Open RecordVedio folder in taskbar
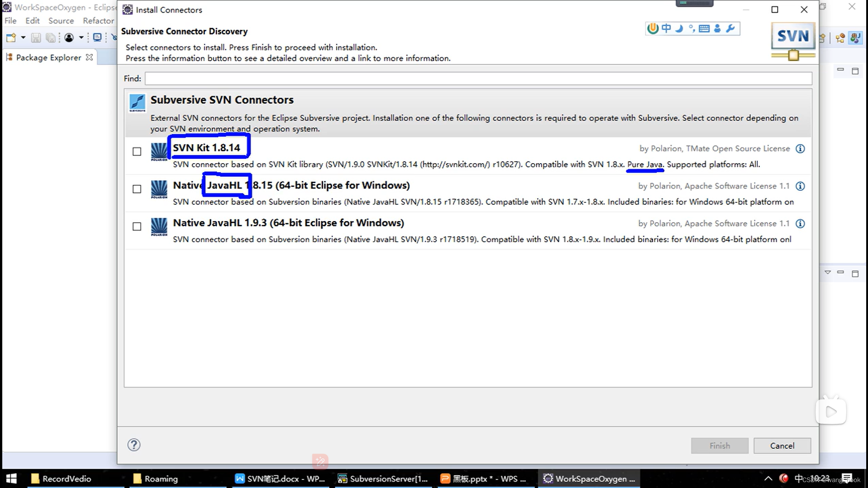The width and height of the screenshot is (868, 488). (x=61, y=479)
